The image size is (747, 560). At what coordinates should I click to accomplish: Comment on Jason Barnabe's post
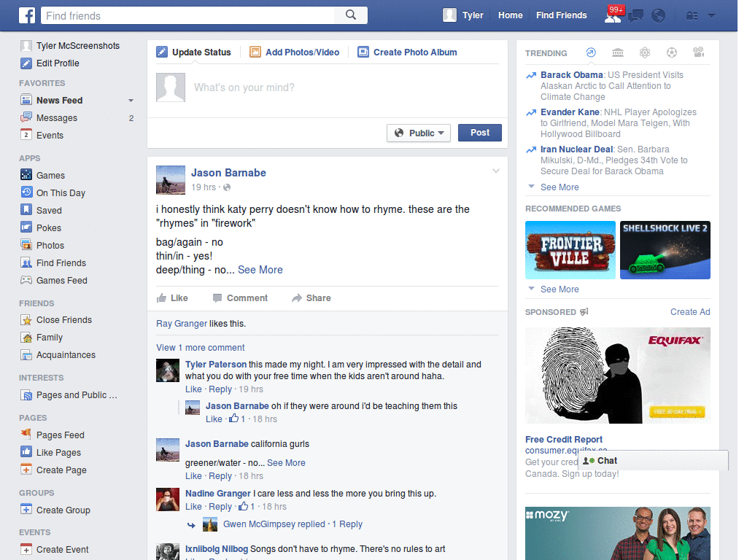click(241, 298)
